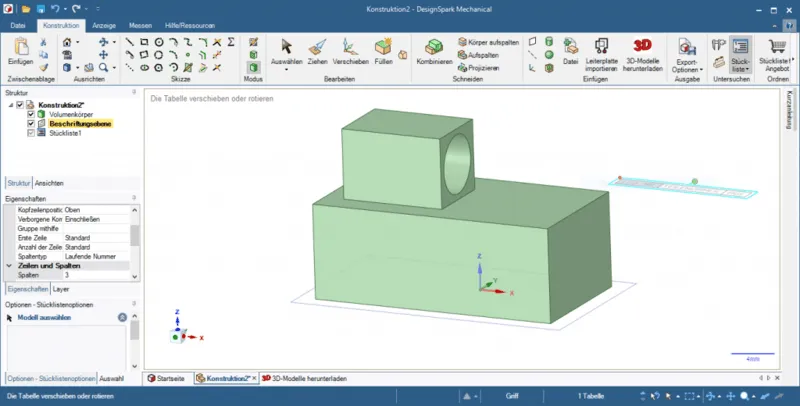Screen dimensions: 800x406
Task: Switch to the Ansichten panel tab
Action: [x=49, y=183]
